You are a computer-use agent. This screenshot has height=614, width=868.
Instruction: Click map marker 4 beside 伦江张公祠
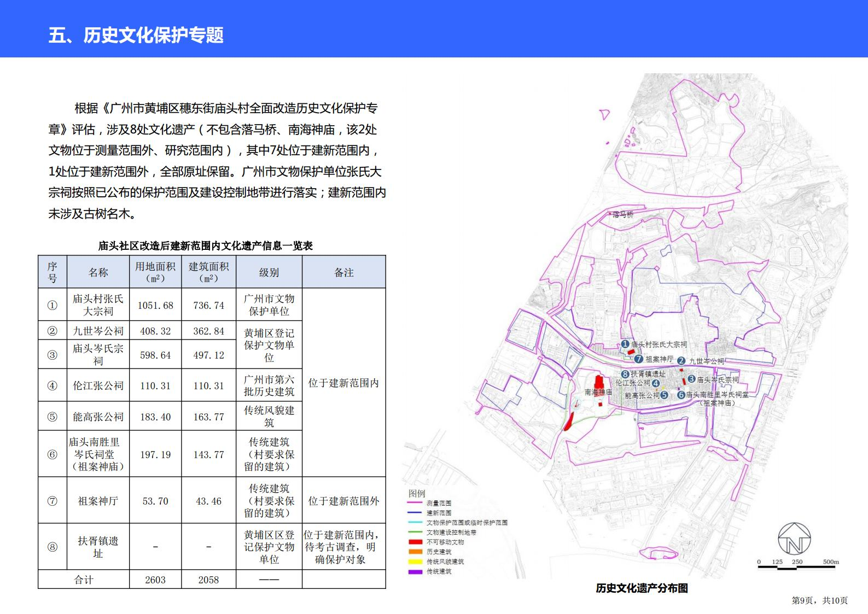pyautogui.click(x=656, y=383)
